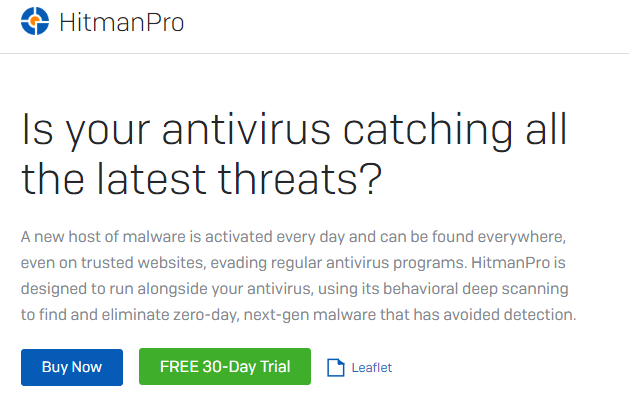The image size is (629, 399).
Task: Click the HitmanPro brand name in header
Action: coord(122,22)
